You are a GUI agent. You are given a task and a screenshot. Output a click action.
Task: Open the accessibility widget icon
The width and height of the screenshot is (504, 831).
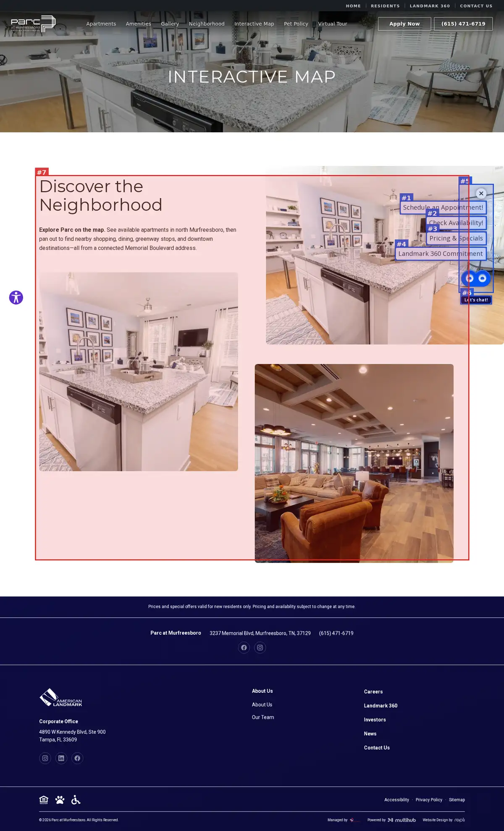16,297
